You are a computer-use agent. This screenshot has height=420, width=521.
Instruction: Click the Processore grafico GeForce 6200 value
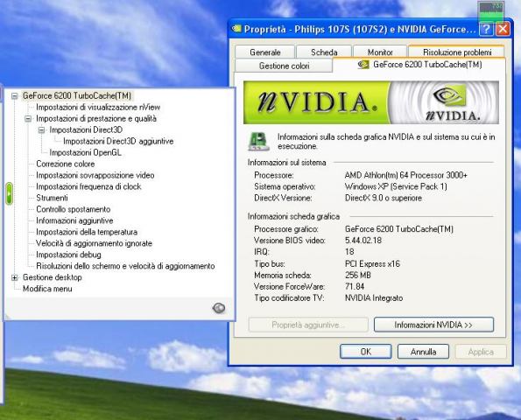399,228
